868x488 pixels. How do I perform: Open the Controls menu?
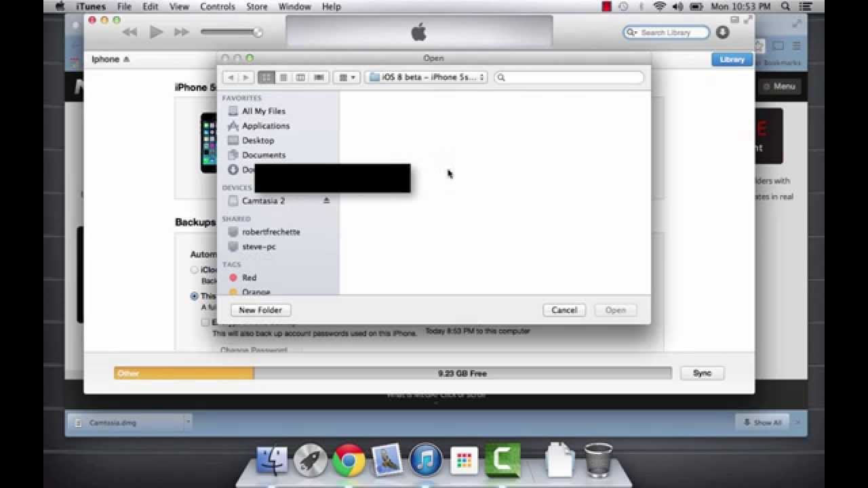(218, 7)
